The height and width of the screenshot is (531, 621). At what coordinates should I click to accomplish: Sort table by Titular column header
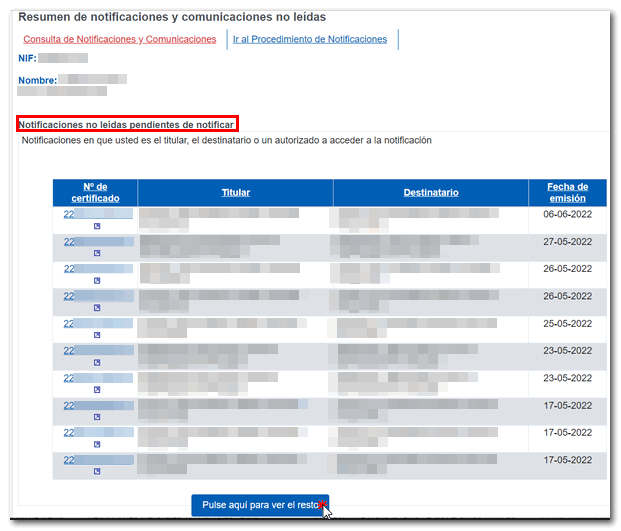coord(235,192)
